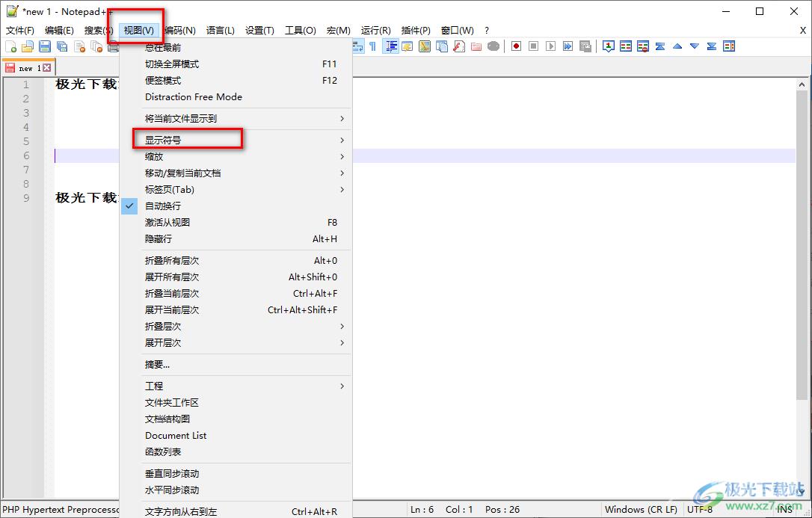Click UTF-8 encoding in status bar

click(700, 510)
